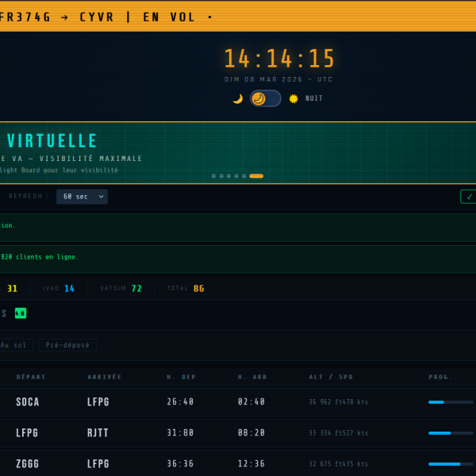Open the LFPG to RJTT flight row
This screenshot has height=476, width=476.
pyautogui.click(x=238, y=433)
